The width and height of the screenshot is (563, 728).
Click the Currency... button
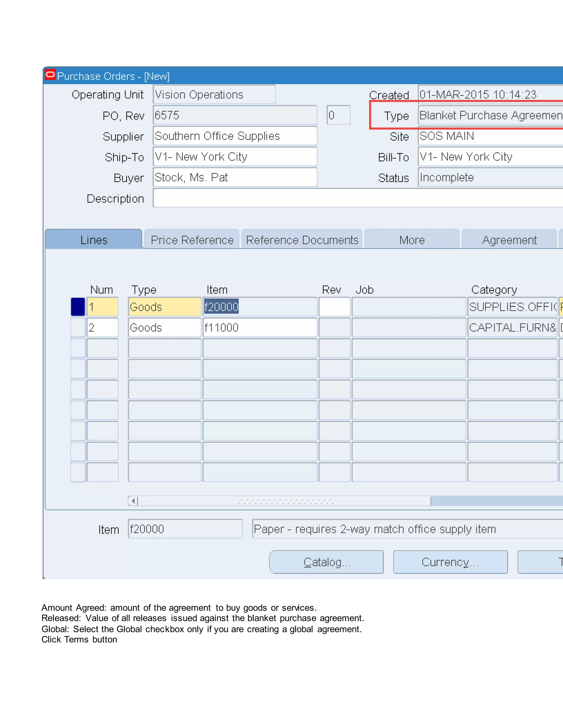(x=450, y=562)
